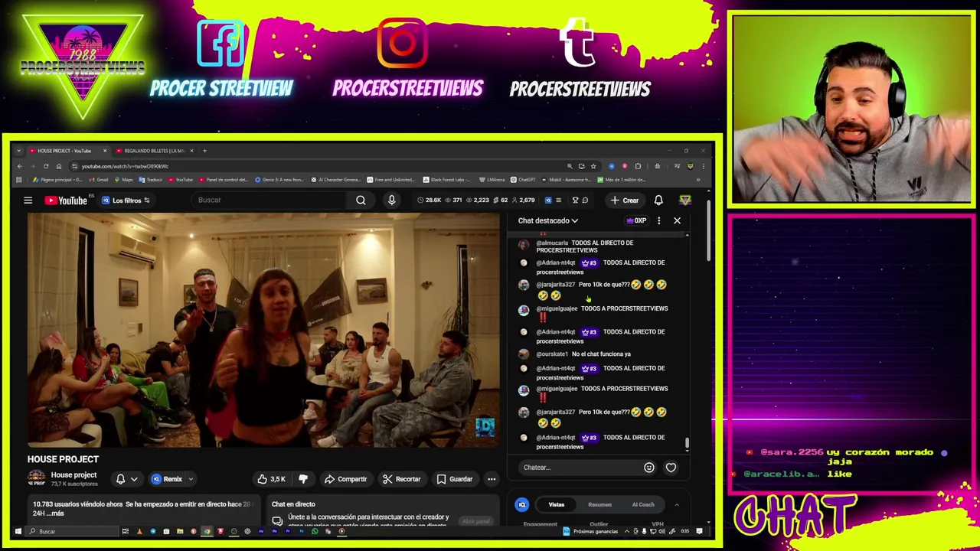Open the YouTube hamburger guide menu
The width and height of the screenshot is (980, 551).
coord(28,201)
